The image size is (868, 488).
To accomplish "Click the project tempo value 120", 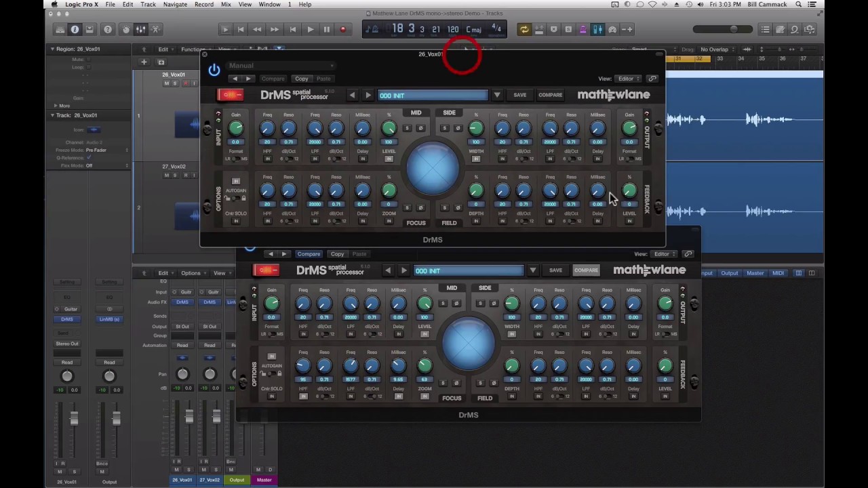I will point(453,30).
